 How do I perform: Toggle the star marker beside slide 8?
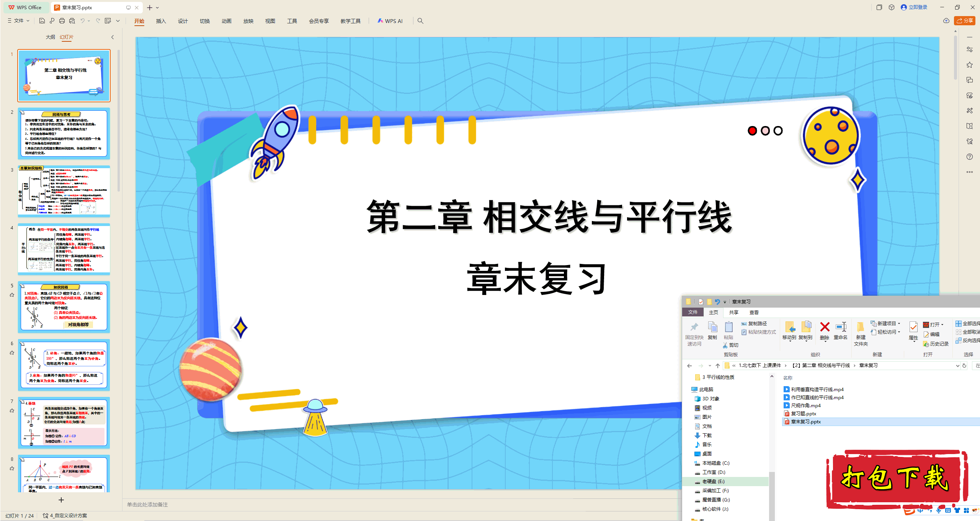coord(12,469)
